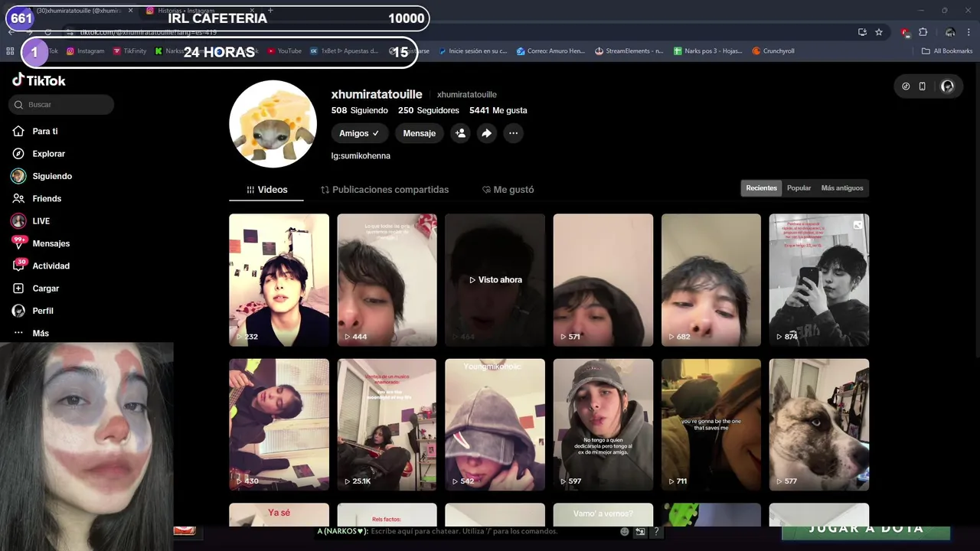Open the video with 25.1K views
This screenshot has width=980, height=551.
(387, 425)
